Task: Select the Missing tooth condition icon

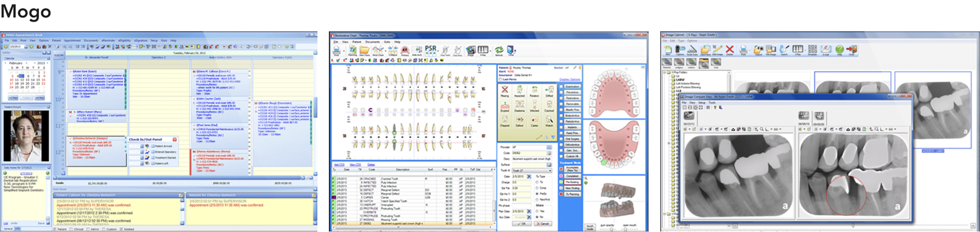Action: tap(505, 91)
